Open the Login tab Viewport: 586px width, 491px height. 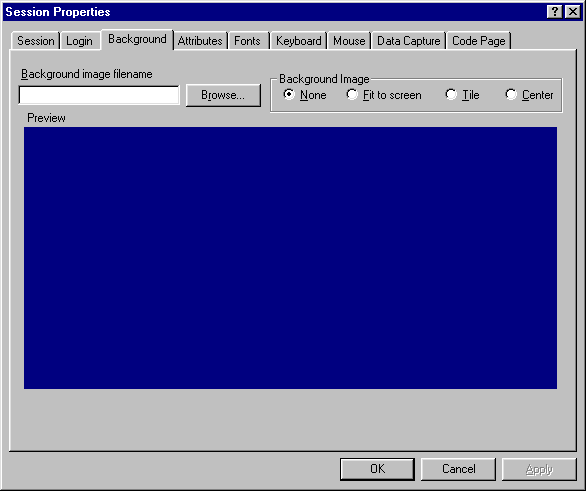tap(79, 41)
